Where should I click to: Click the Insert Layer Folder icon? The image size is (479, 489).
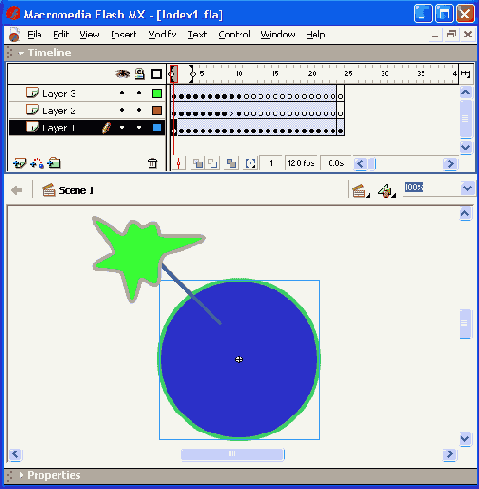(54, 163)
